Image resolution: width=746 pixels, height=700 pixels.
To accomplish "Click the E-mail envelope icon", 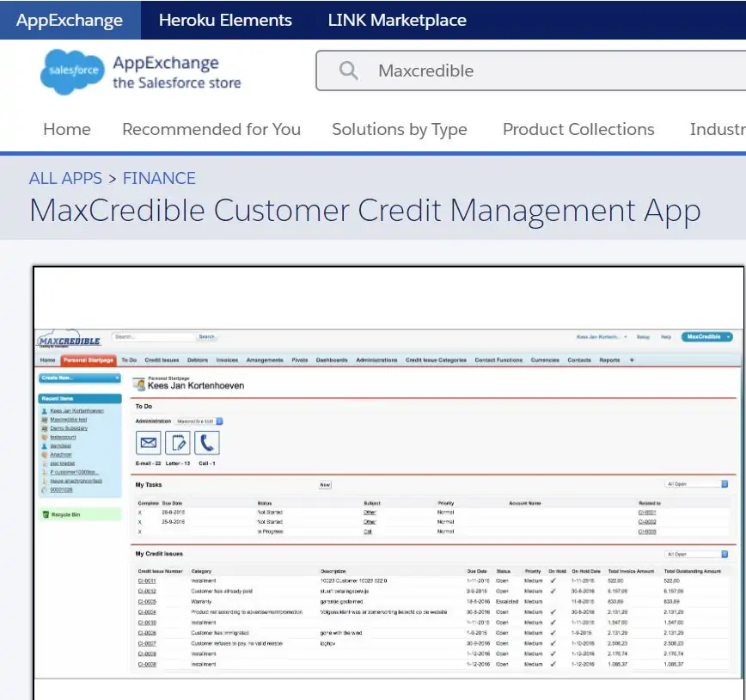I will click(x=149, y=443).
